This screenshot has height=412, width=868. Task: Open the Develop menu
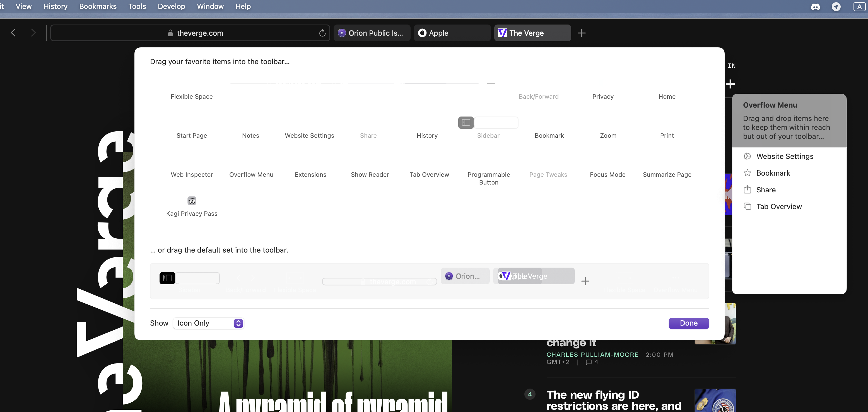(x=171, y=6)
